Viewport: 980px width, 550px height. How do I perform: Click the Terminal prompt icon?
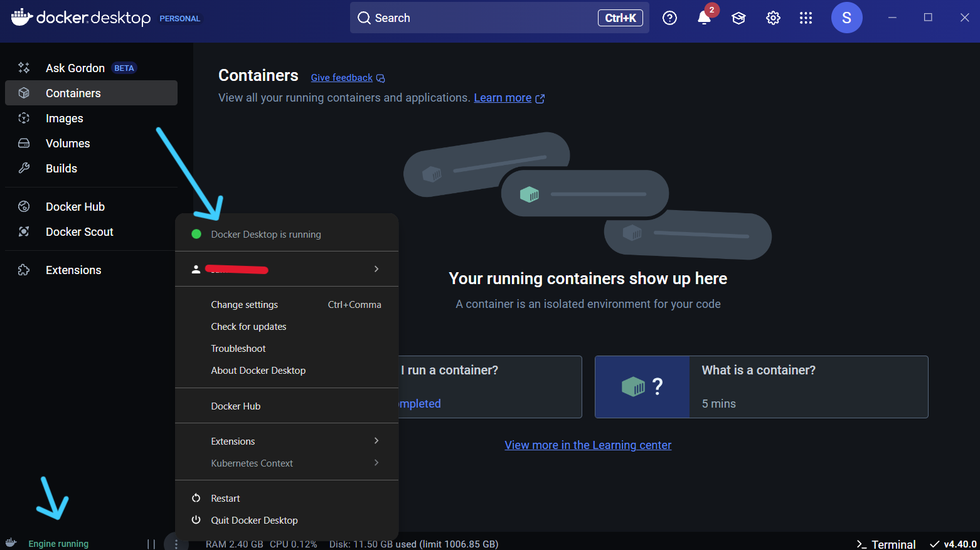(861, 544)
